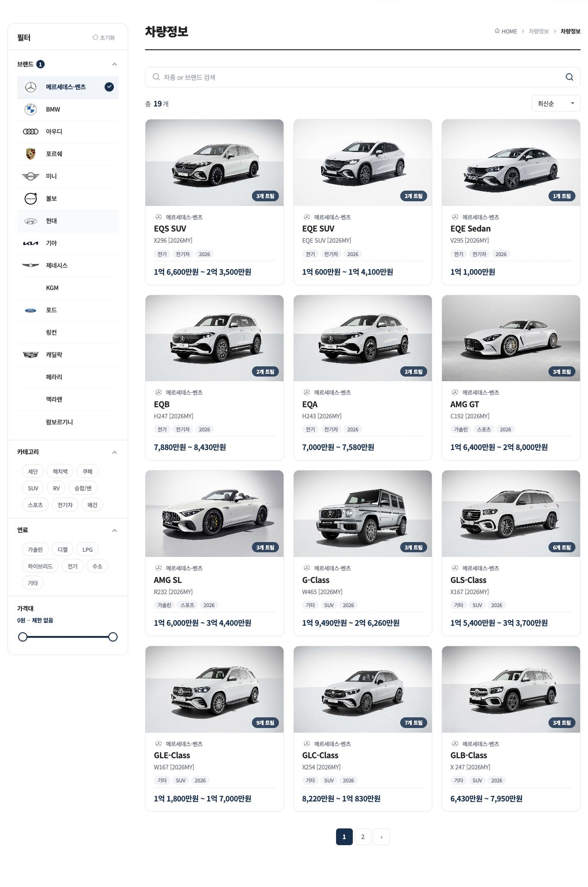Viewport: 588px width, 887px height.
Task: Toggle the SUV category filter chip
Action: coord(33,488)
